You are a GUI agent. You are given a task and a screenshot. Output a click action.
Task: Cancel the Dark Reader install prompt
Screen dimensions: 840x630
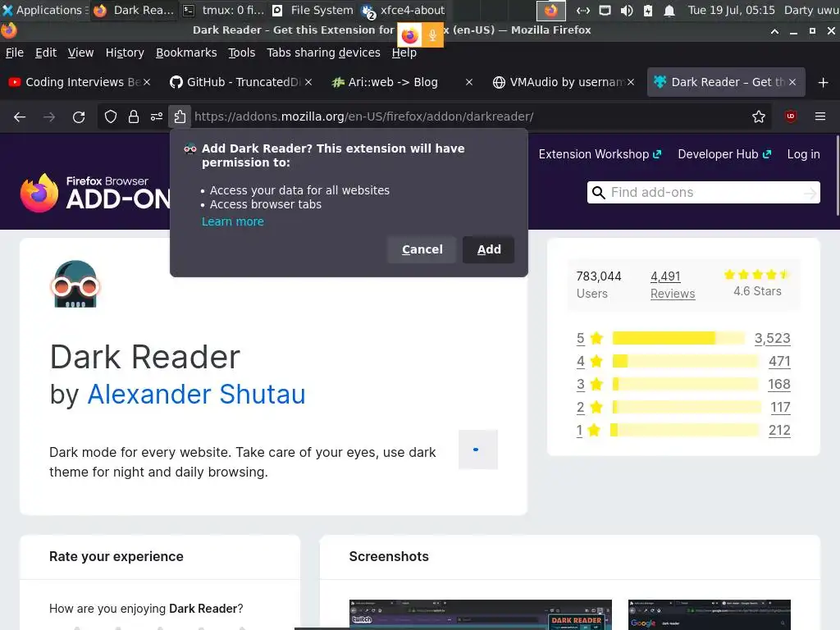pos(422,249)
